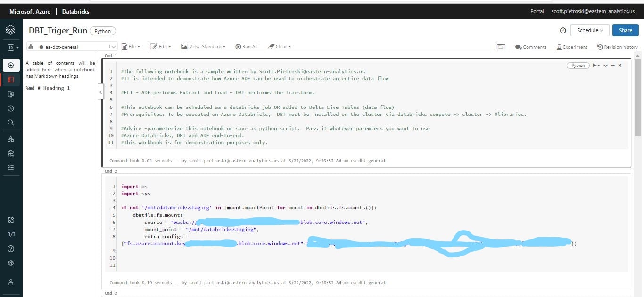The image size is (644, 297).
Task: Click the Create plus icon in the sidebar
Action: [11, 65]
